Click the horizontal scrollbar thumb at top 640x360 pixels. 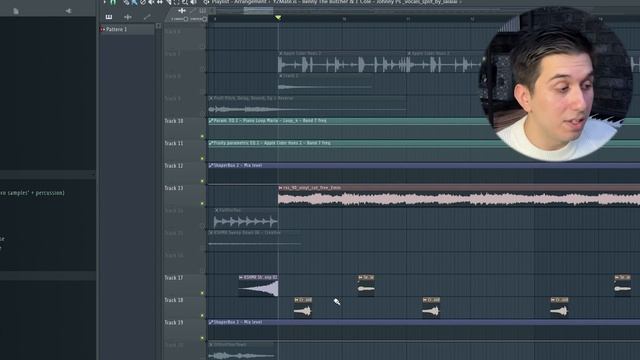[258, 11]
